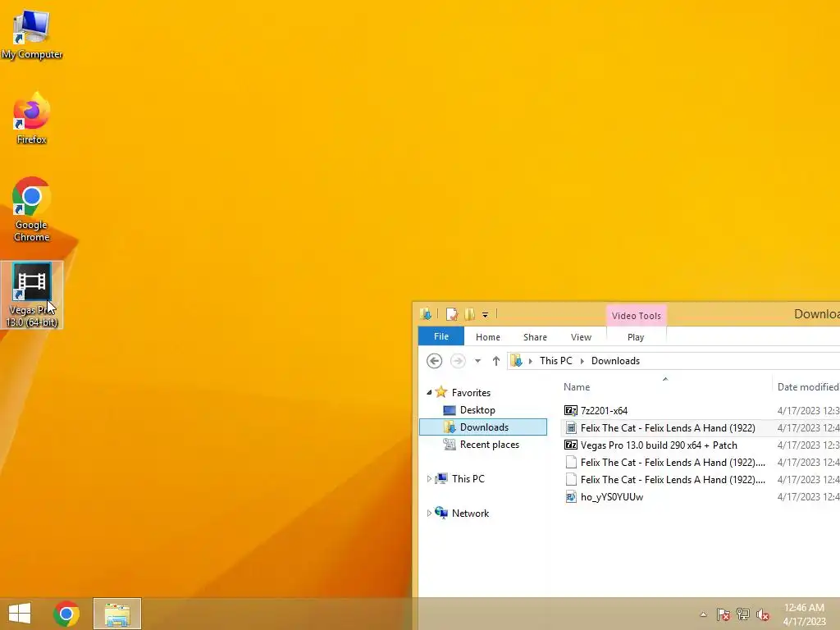Open the recent locations dropdown

[477, 361]
